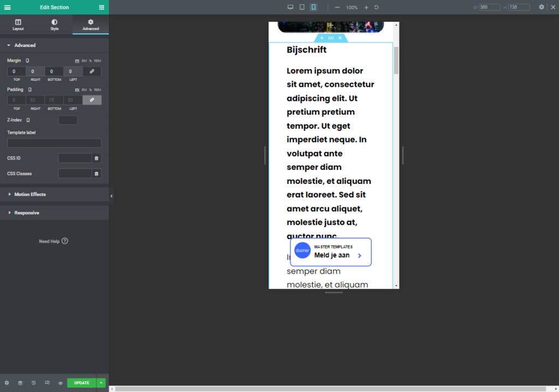
Task: Expand the Motion Effects section
Action: 30,194
